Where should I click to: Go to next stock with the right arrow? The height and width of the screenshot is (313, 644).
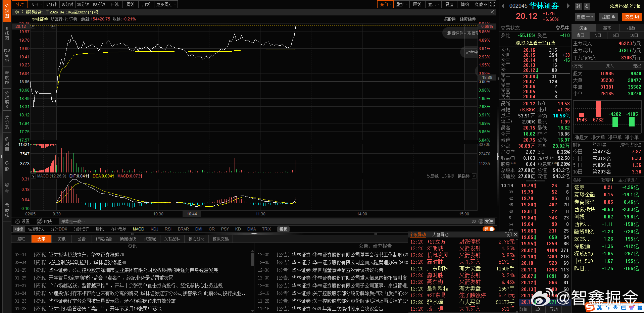[x=568, y=6]
